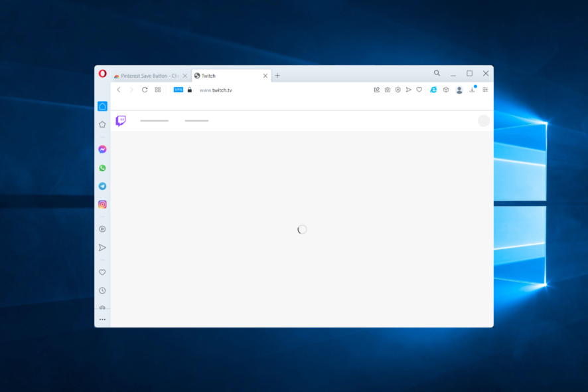Viewport: 588px width, 392px height.
Task: Reload the Twitch page
Action: coord(145,90)
